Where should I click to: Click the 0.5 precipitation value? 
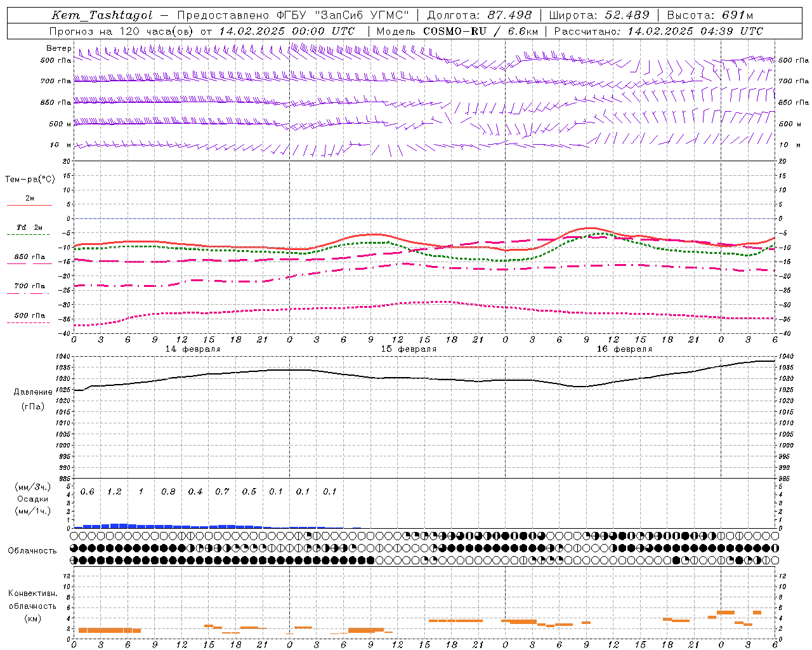249,492
